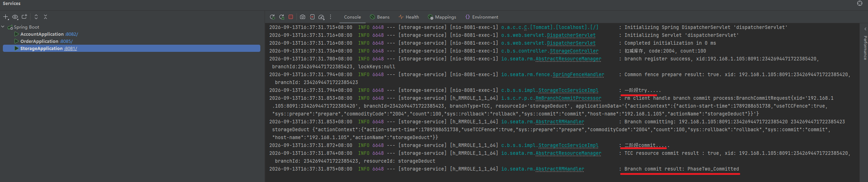Stop the running StorageApplication
This screenshot has height=182, width=868.
click(291, 17)
